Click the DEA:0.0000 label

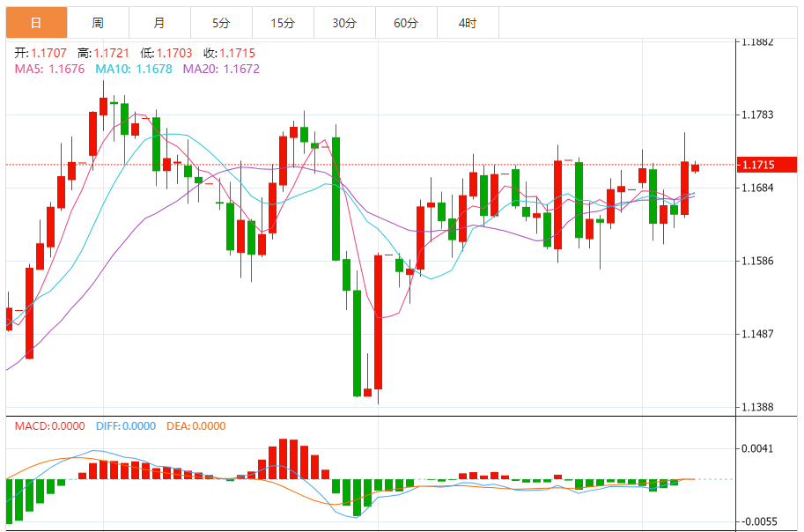coord(195,425)
